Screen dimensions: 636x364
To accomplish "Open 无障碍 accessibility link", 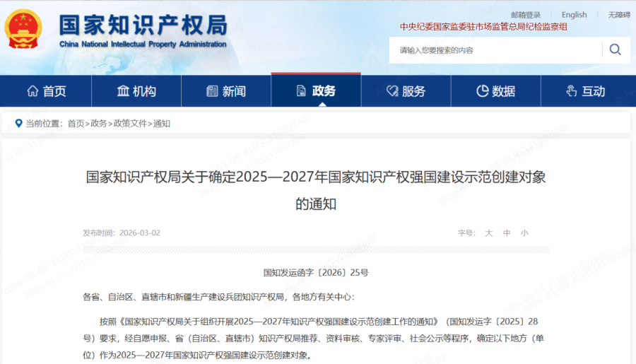I will (x=619, y=15).
